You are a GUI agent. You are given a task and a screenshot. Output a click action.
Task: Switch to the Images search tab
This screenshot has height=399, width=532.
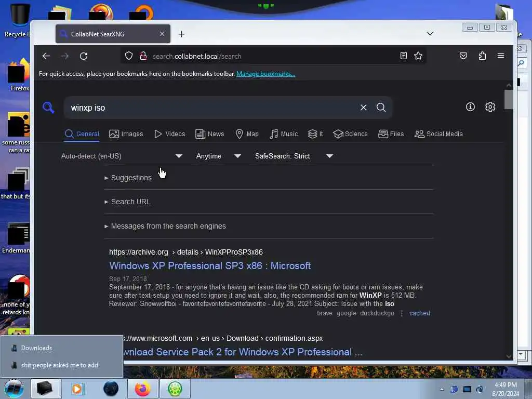126,134
